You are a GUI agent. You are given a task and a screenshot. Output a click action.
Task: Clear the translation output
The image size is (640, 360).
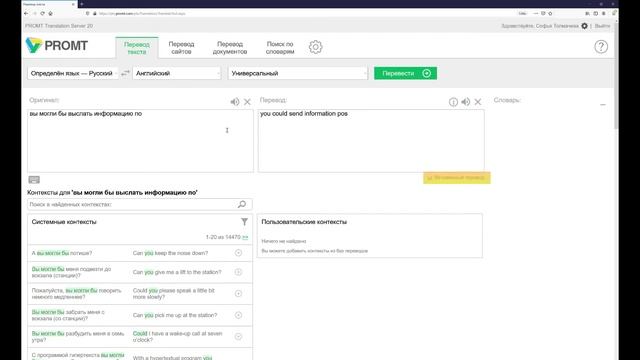[x=478, y=102]
